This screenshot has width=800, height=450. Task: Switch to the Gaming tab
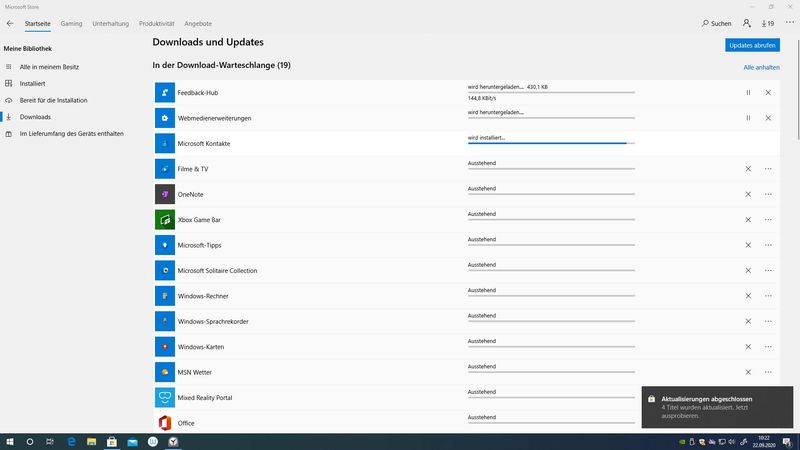tap(71, 23)
